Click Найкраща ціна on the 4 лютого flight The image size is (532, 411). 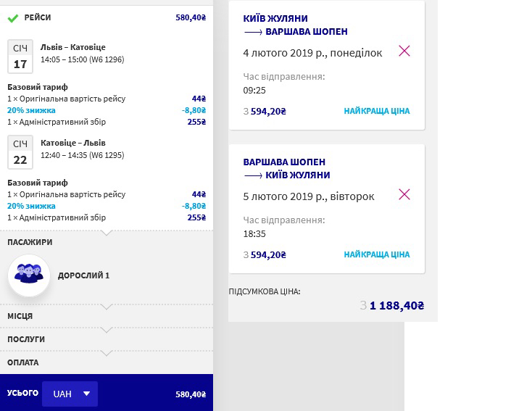377,111
